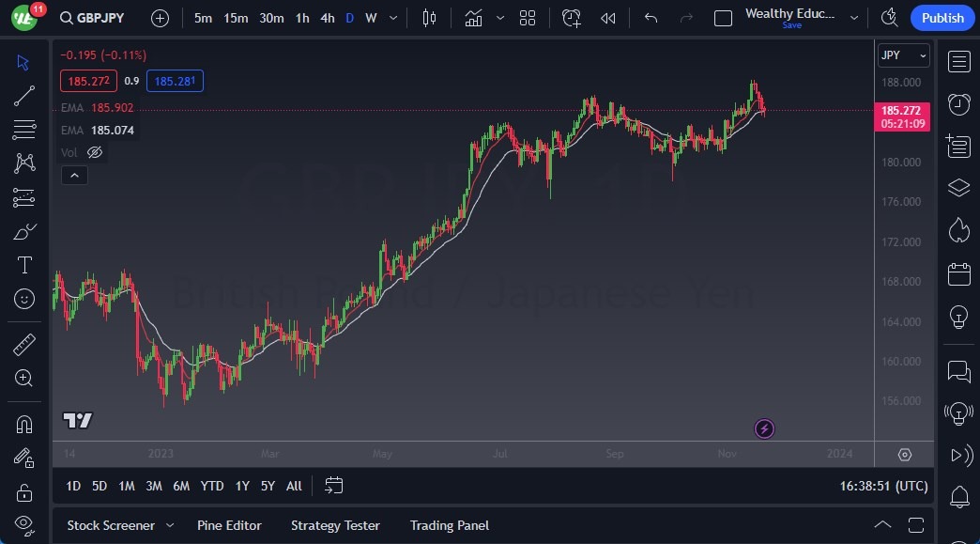This screenshot has height=544, width=980.
Task: Expand the timeframe intervals dropdown arrow
Action: coord(392,17)
